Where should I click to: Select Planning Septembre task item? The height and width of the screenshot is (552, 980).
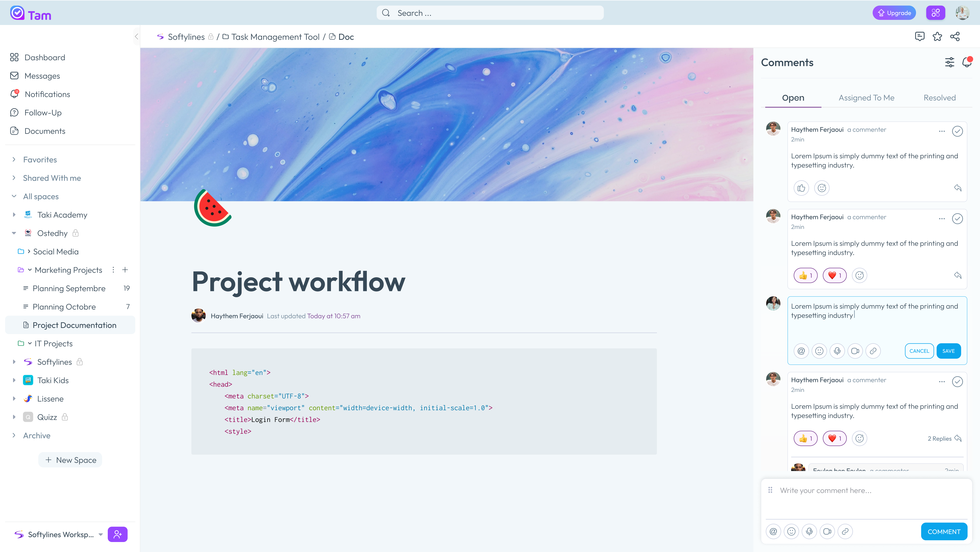click(x=69, y=288)
